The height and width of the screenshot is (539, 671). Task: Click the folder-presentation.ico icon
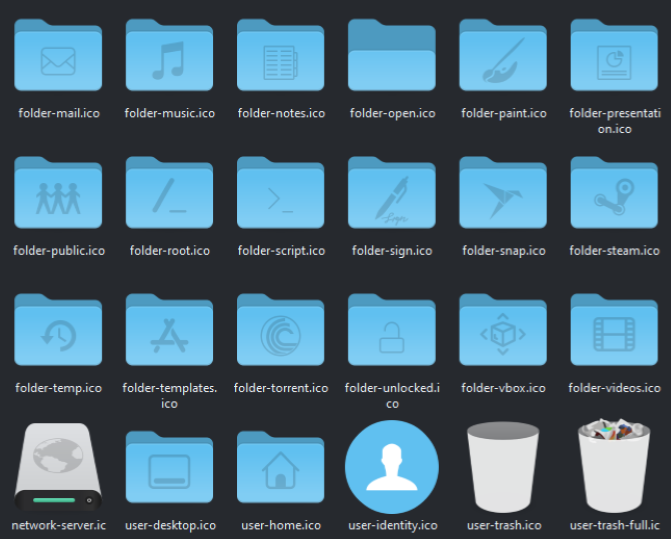point(614,58)
